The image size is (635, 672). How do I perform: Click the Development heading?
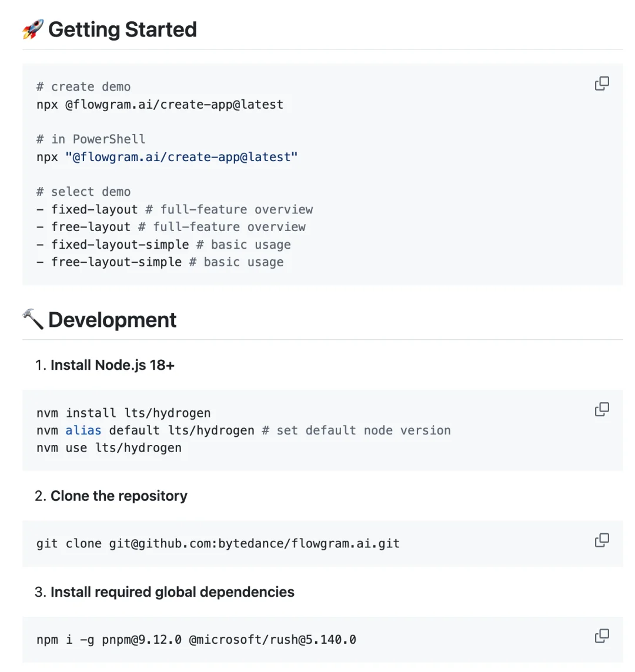[x=112, y=320]
